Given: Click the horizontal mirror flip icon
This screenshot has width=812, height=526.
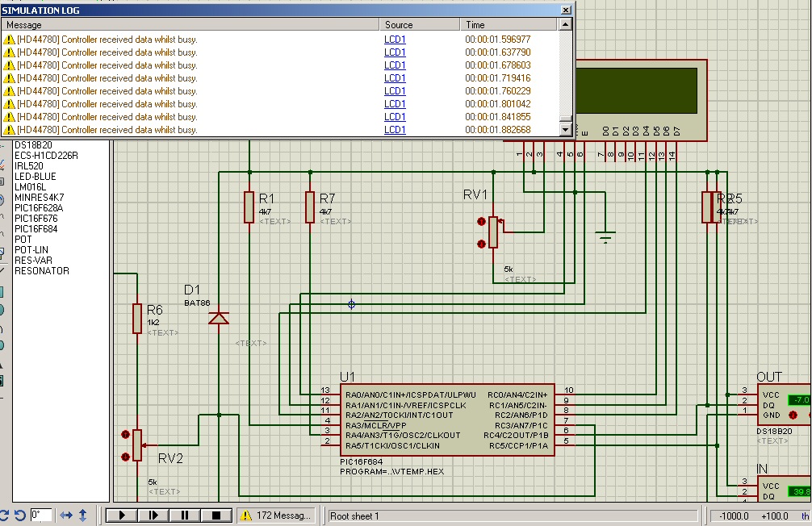Looking at the screenshot, I should click(66, 516).
